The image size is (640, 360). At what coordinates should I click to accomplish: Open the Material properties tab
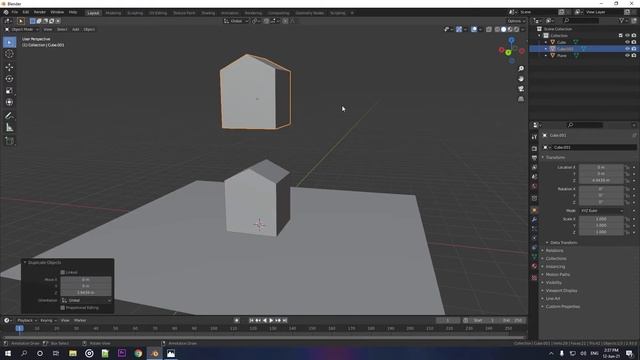tap(534, 266)
